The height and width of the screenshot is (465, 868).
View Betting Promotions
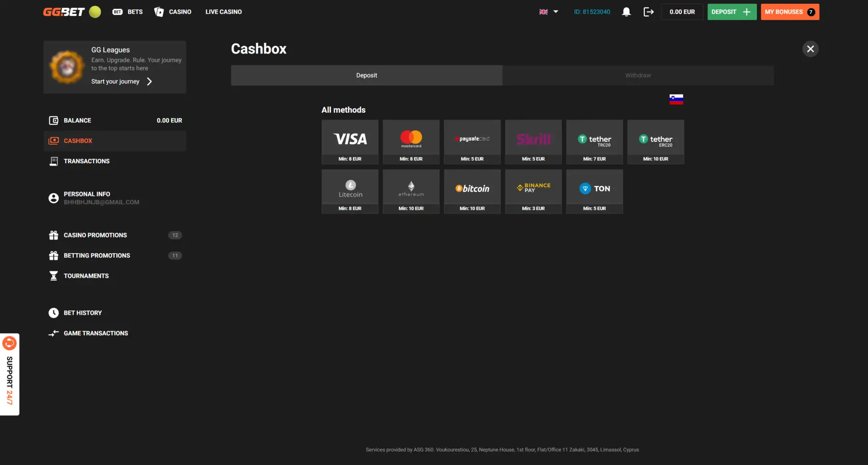(x=115, y=255)
